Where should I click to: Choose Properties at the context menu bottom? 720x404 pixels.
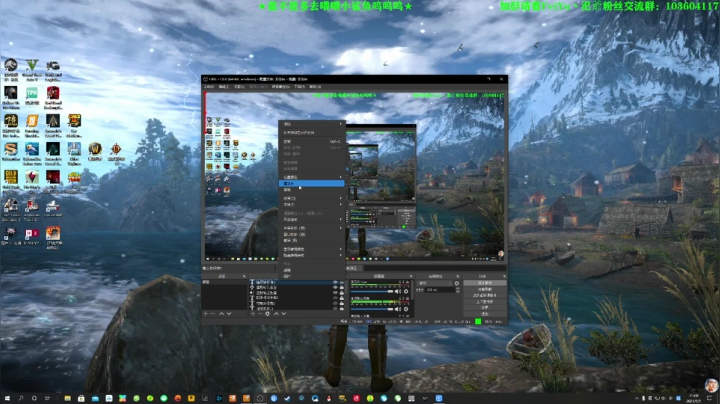click(311, 276)
